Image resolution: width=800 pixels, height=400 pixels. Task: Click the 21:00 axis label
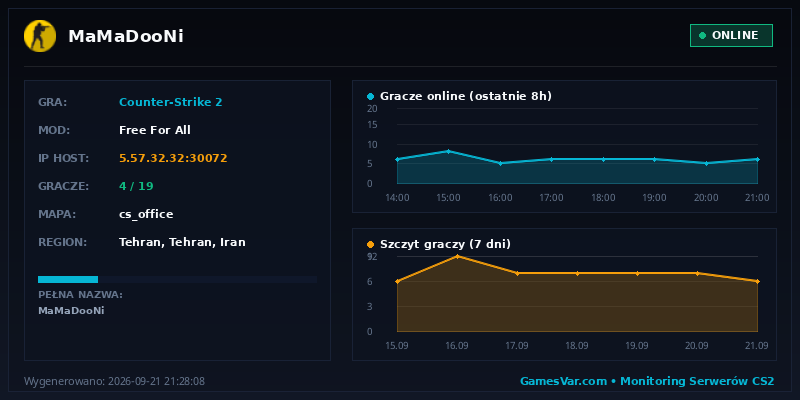757,197
